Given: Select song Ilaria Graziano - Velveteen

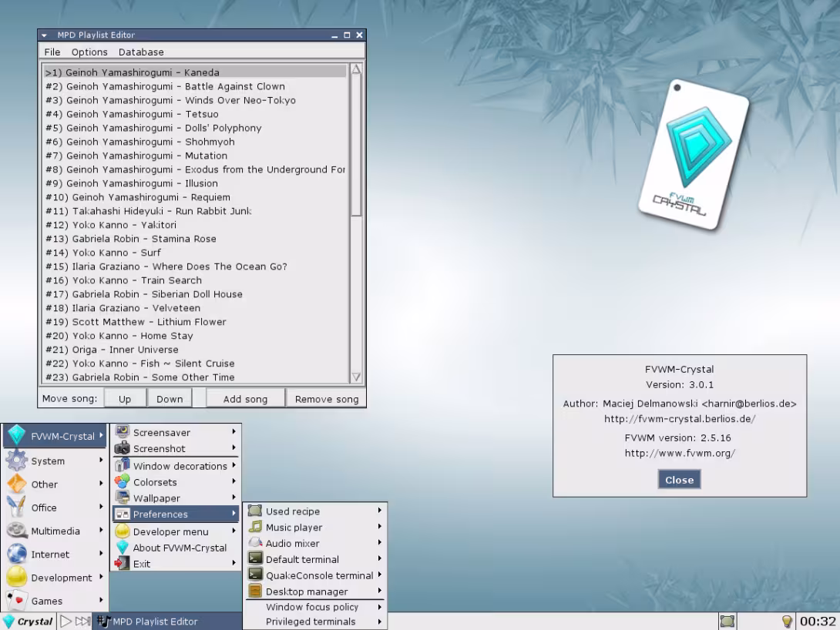Looking at the screenshot, I should pos(196,308).
